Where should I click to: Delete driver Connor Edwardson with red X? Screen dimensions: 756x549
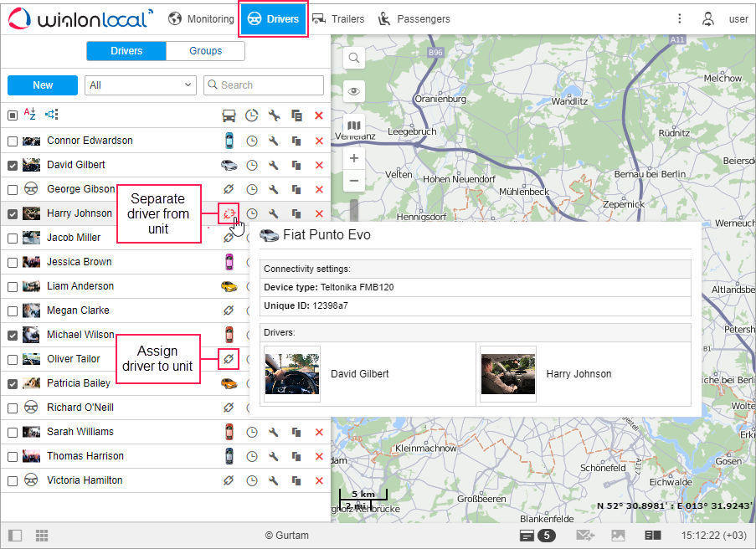tap(318, 141)
